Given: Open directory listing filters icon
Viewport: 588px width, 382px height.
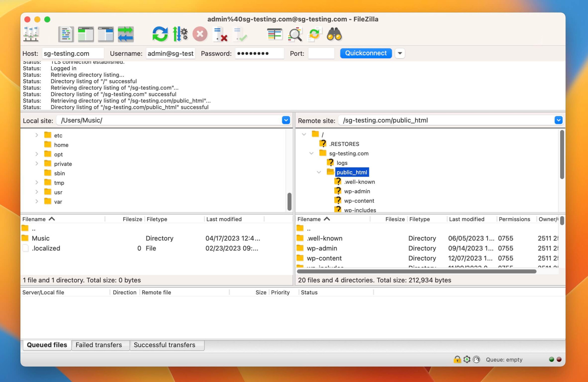Looking at the screenshot, I should point(274,34).
